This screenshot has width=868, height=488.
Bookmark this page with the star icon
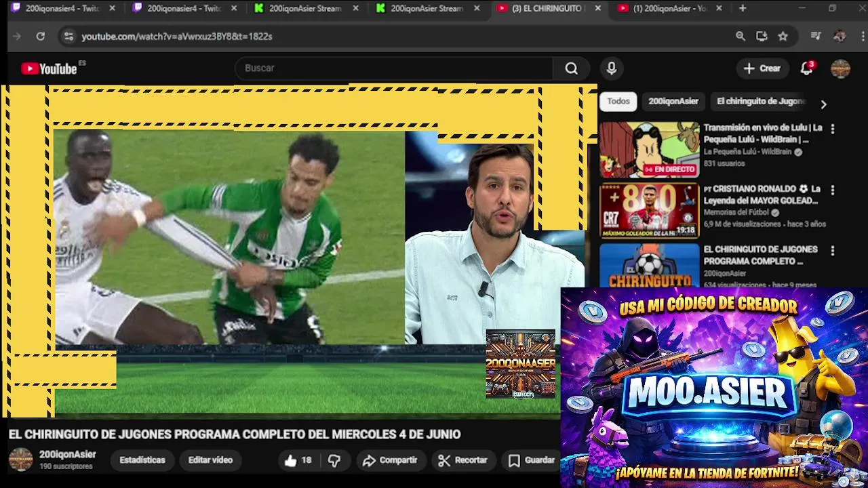pyautogui.click(x=783, y=36)
